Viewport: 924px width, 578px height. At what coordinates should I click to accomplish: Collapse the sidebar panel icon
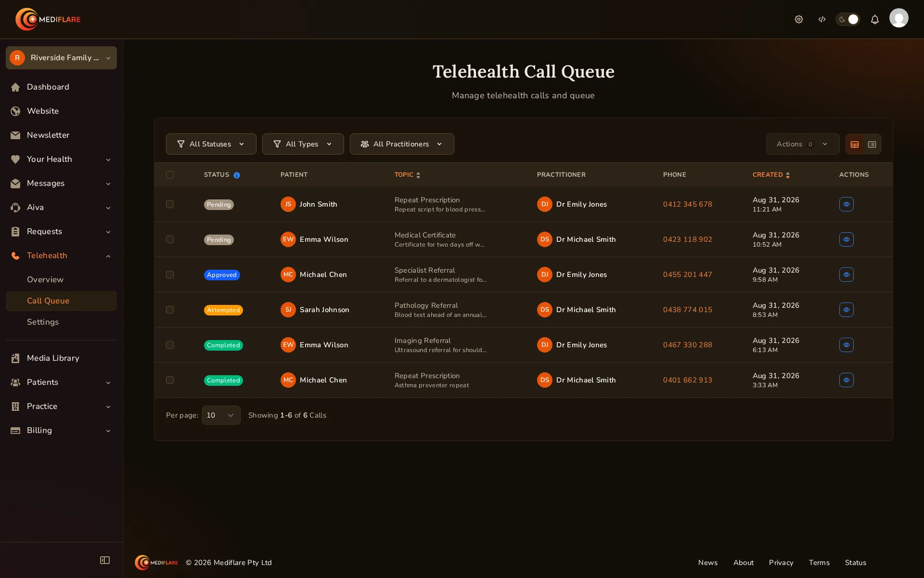point(105,560)
